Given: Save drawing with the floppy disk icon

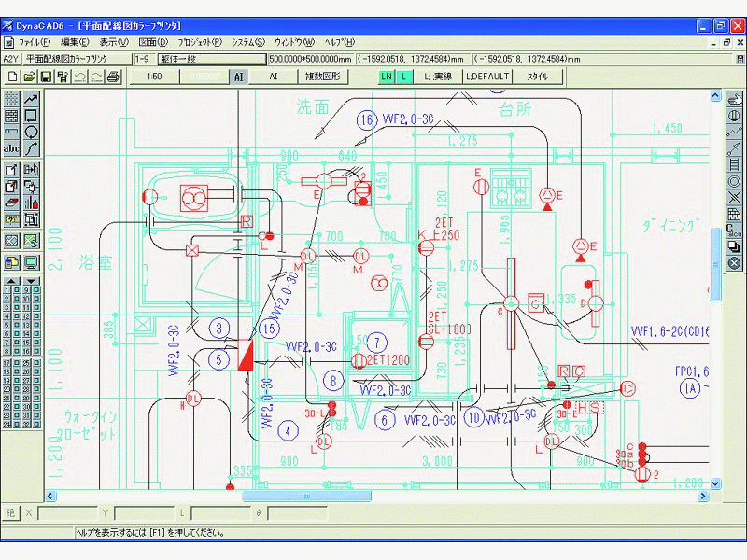Looking at the screenshot, I should [46, 77].
